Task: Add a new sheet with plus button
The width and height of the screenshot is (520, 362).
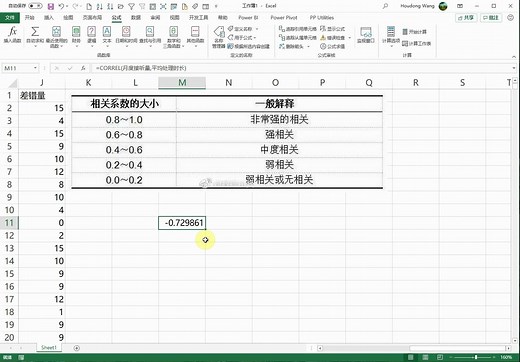Action: (76, 348)
